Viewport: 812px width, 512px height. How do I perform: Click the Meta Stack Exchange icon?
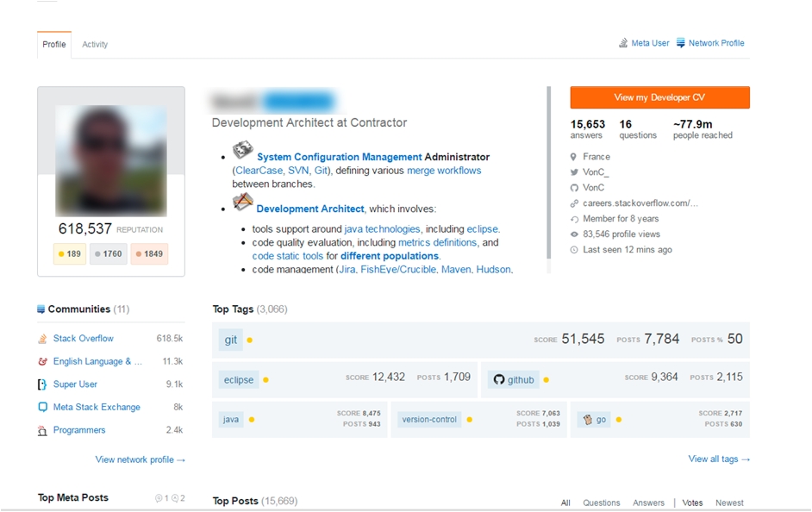42,408
